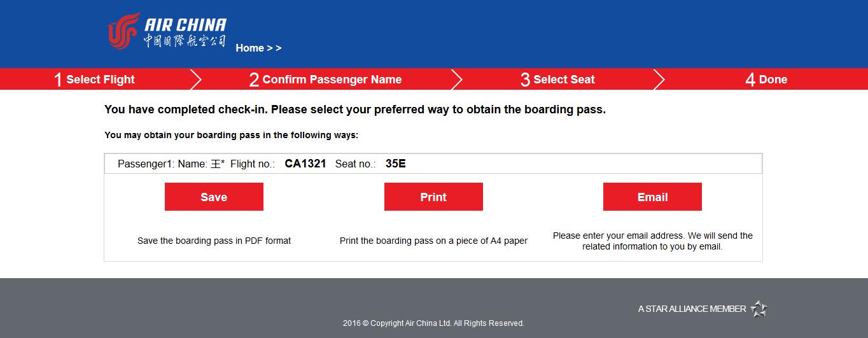Select step 4 Done
Viewport: 868px width, 338px height.
pyautogui.click(x=766, y=80)
